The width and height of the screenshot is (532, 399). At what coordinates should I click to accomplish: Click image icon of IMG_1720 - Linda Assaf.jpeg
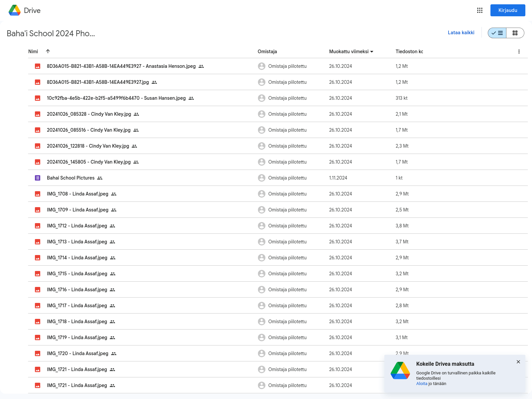coord(38,353)
